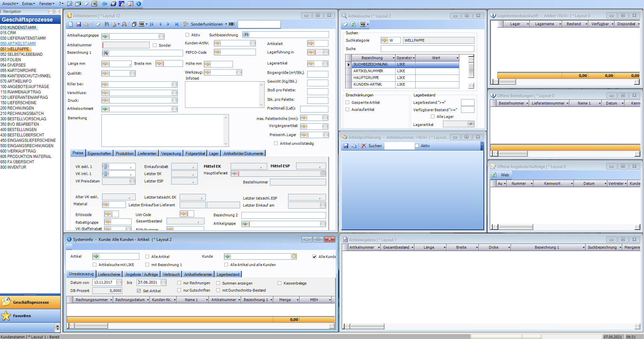This screenshot has height=339, width=644.
Task: Open the Datum von date picker
Action: (x=119, y=283)
